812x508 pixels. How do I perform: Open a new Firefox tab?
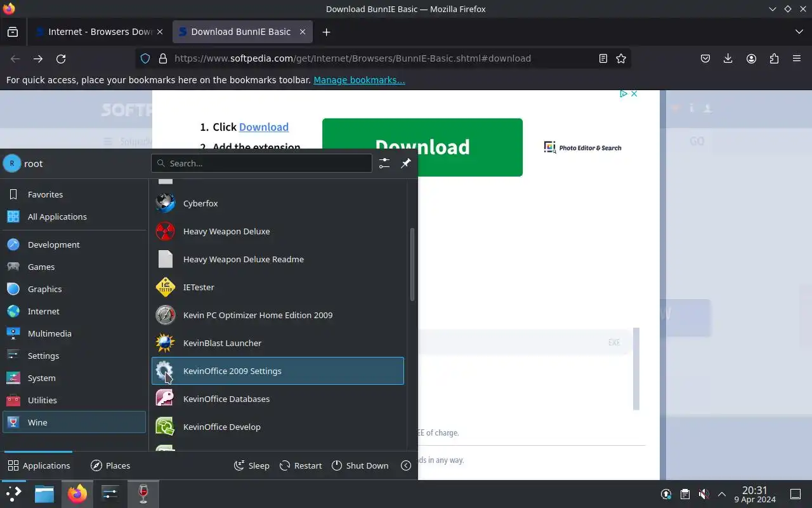(326, 32)
